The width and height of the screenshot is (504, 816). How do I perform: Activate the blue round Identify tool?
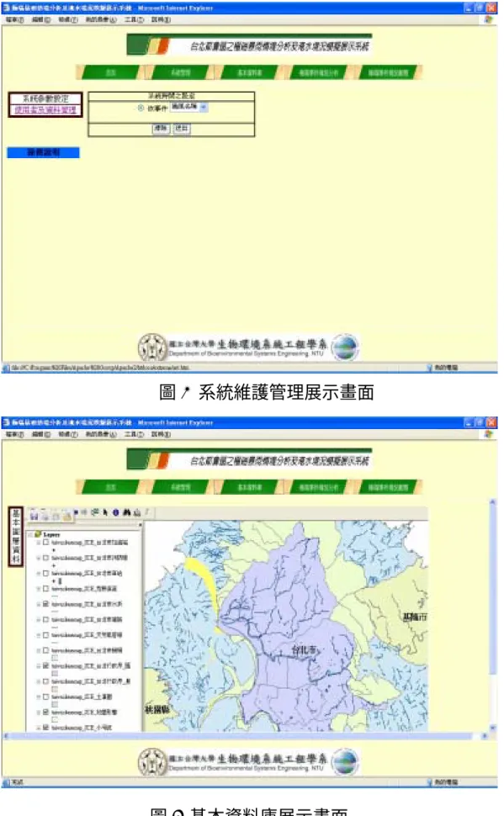point(115,512)
